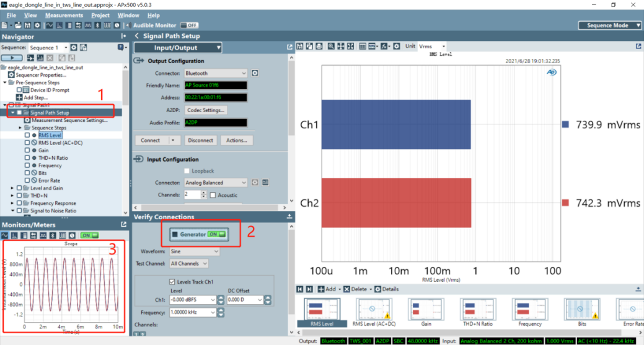The height and width of the screenshot is (345, 644).
Task: Open the input Connector Analog Balanced dropdown
Action: [215, 182]
